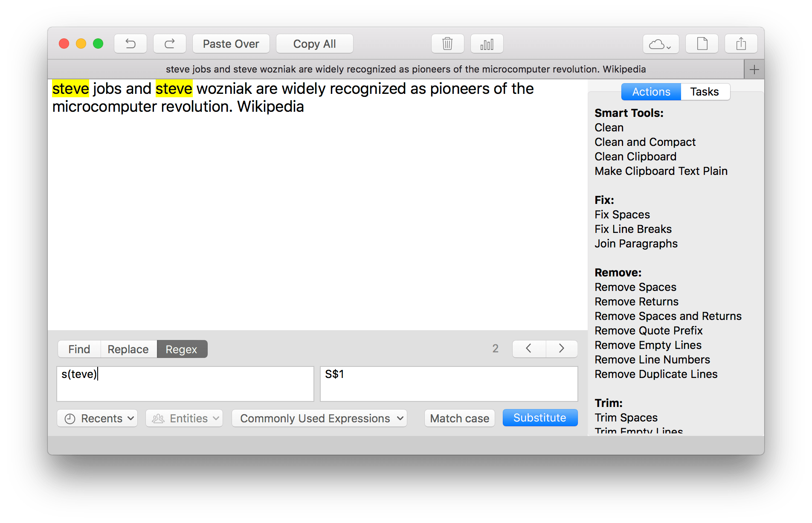Screen dimensions: 812x523
Task: Expand the Entities dropdown
Action: [184, 418]
